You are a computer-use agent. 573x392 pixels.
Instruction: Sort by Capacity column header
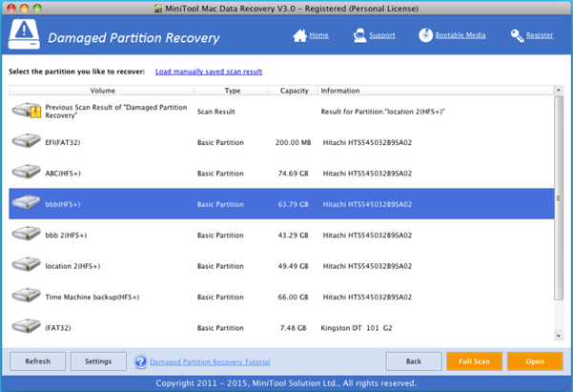[293, 91]
